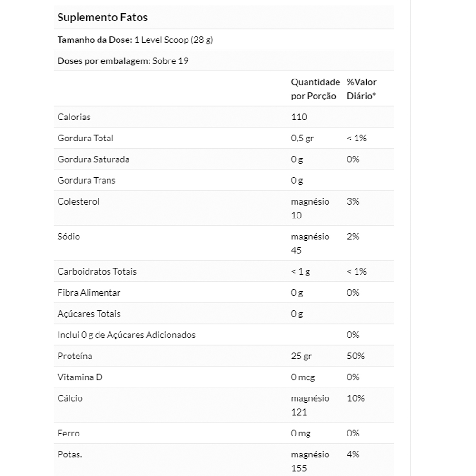Click the "Vitamina D" row label
The width and height of the screenshot is (476, 476).
point(79,377)
